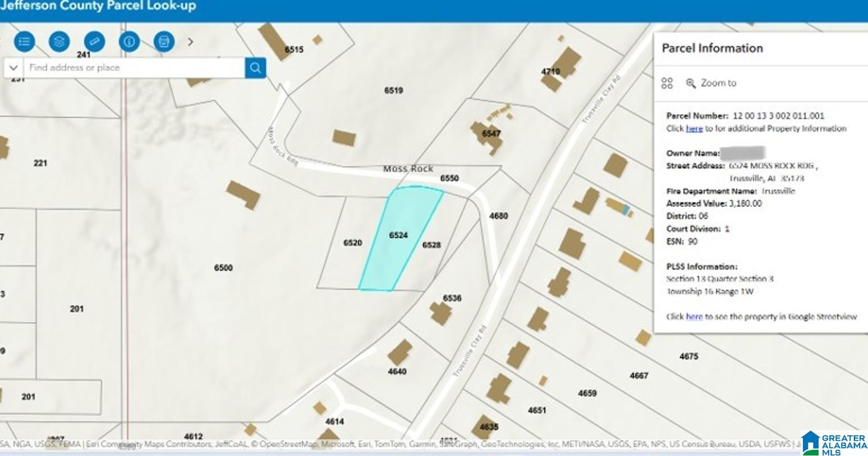
Task: Select the Township 16 Range 1W text
Action: click(x=710, y=291)
